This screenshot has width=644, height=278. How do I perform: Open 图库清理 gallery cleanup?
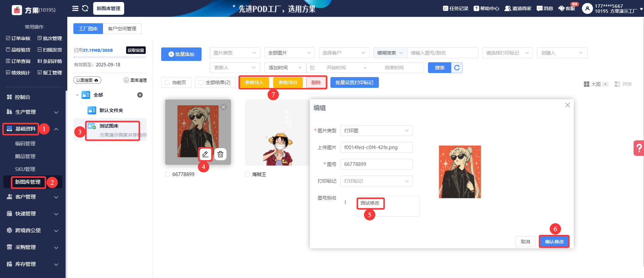135,80
